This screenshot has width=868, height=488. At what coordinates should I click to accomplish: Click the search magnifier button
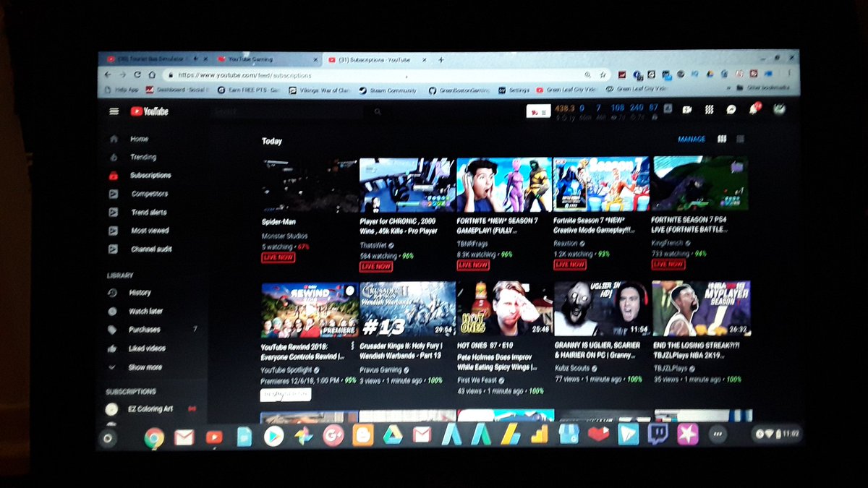(x=378, y=112)
